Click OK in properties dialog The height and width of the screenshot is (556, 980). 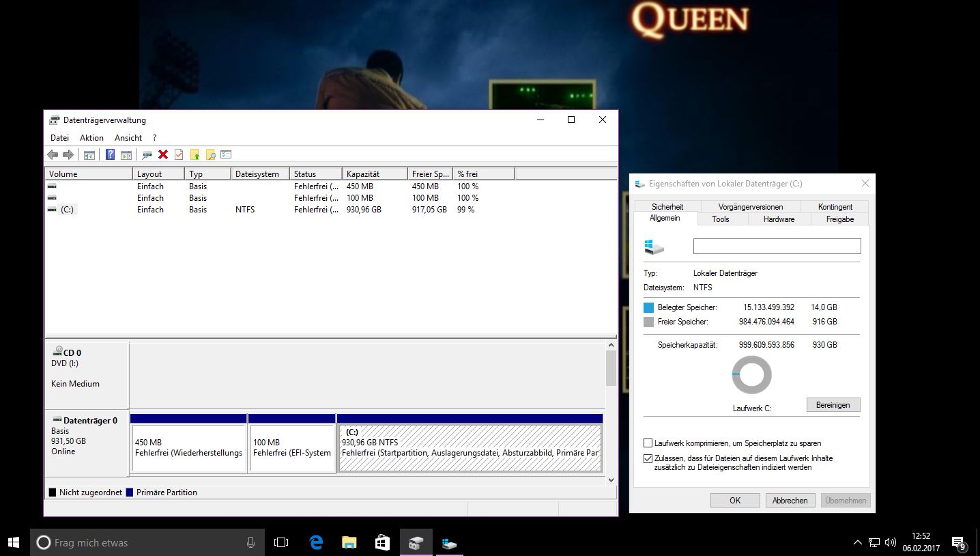point(735,501)
